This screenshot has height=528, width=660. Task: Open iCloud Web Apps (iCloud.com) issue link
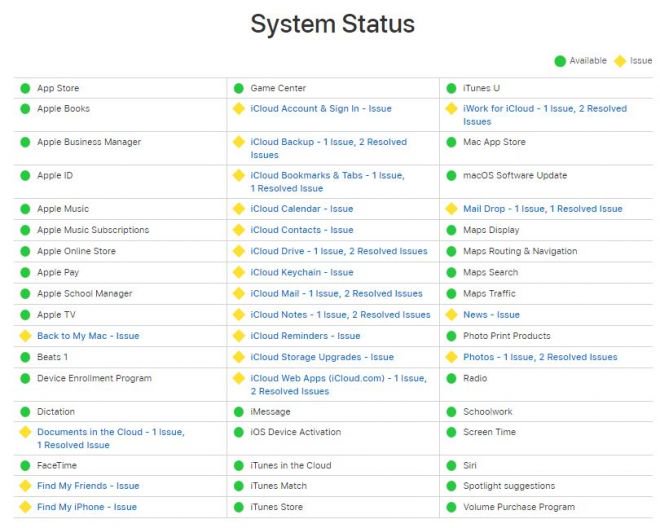pos(338,384)
